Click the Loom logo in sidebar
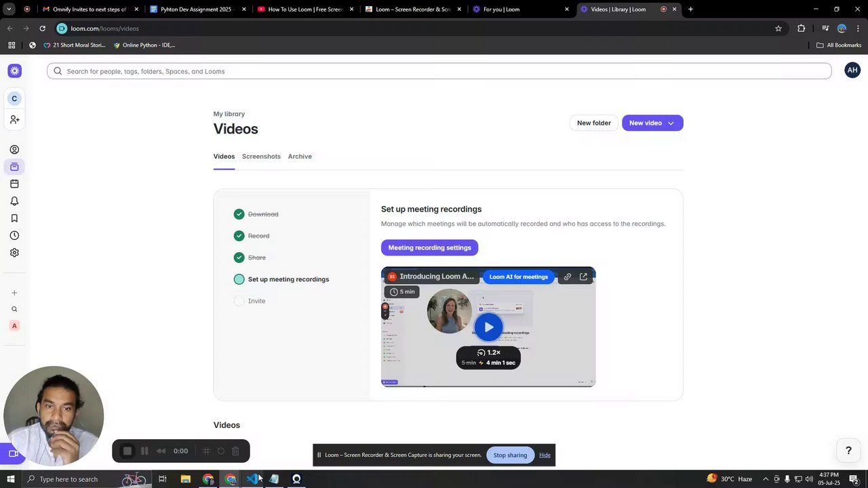The width and height of the screenshot is (868, 488). (x=14, y=70)
